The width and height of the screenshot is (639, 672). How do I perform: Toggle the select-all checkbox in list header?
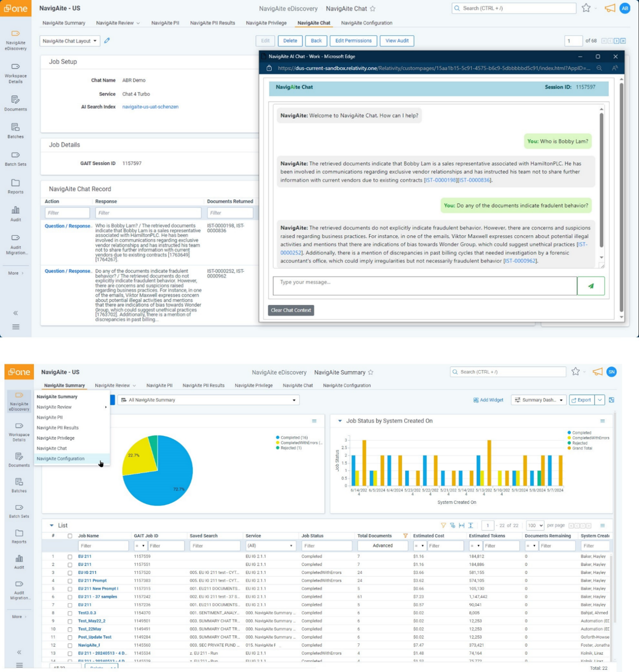pyautogui.click(x=70, y=536)
